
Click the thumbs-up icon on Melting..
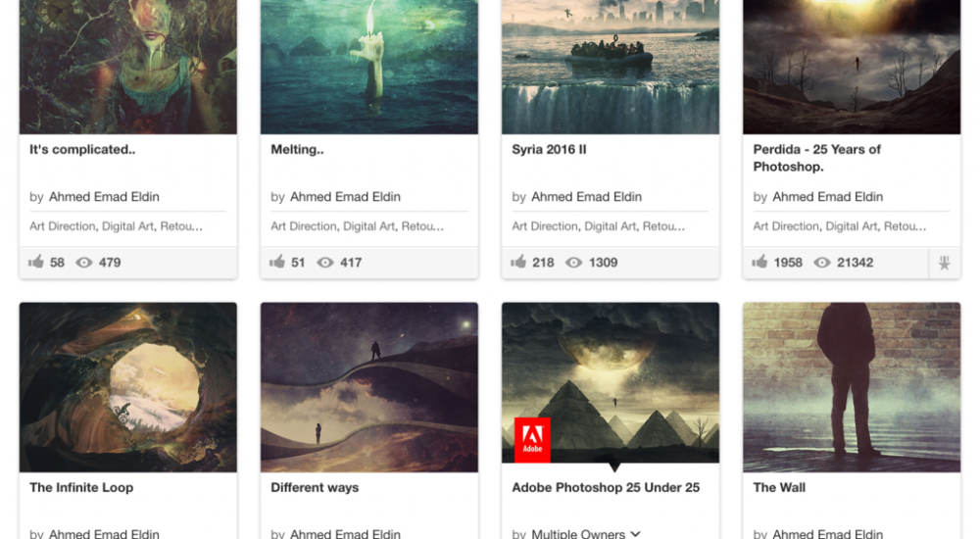point(277,262)
